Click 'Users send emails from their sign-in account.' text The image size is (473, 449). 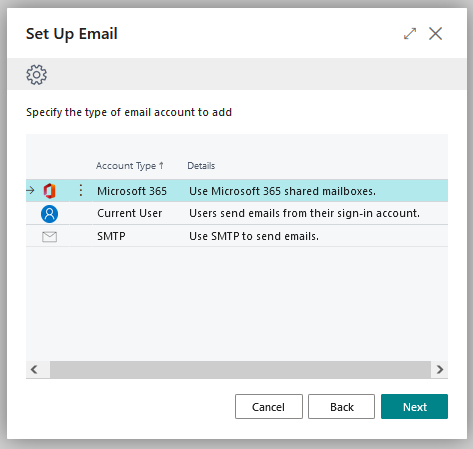304,213
